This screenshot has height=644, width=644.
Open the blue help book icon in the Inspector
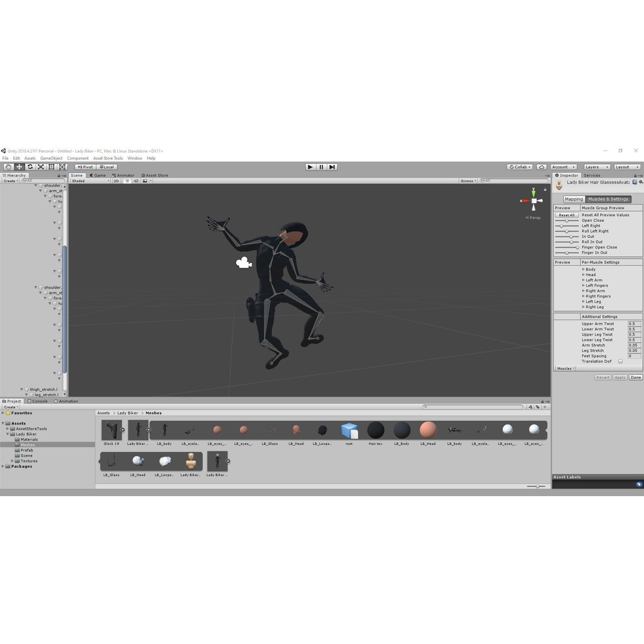(635, 182)
